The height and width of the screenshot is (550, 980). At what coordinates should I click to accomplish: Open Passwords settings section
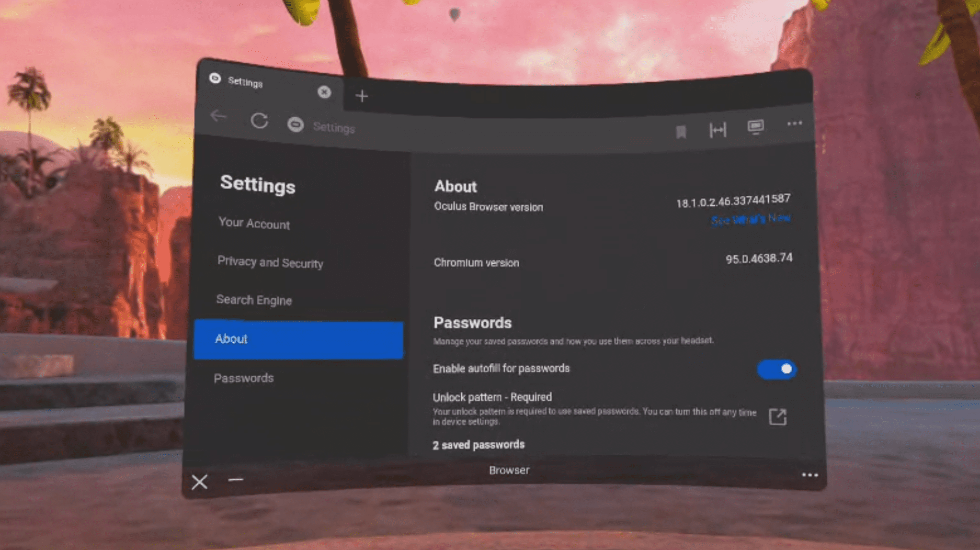[244, 378]
